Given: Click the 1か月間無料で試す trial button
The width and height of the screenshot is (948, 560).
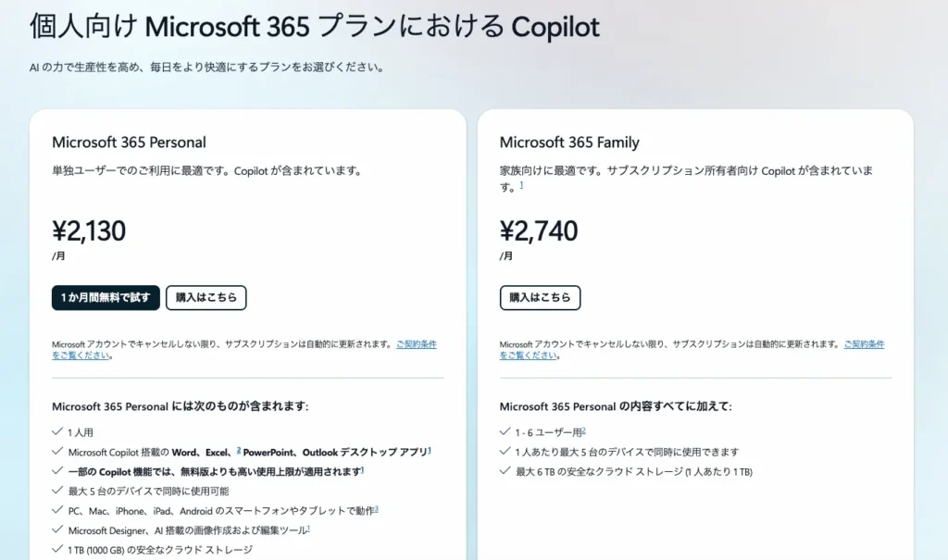Looking at the screenshot, I should (106, 297).
